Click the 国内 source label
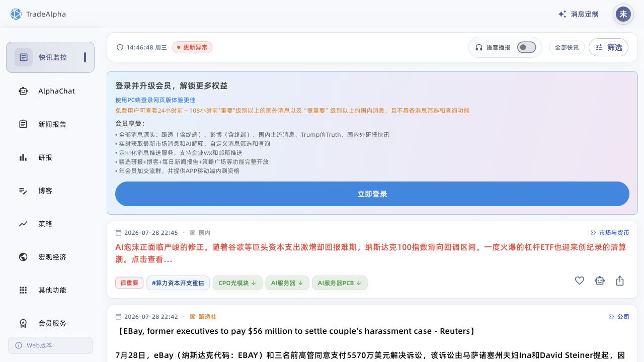The height and width of the screenshot is (362, 644). point(200,233)
